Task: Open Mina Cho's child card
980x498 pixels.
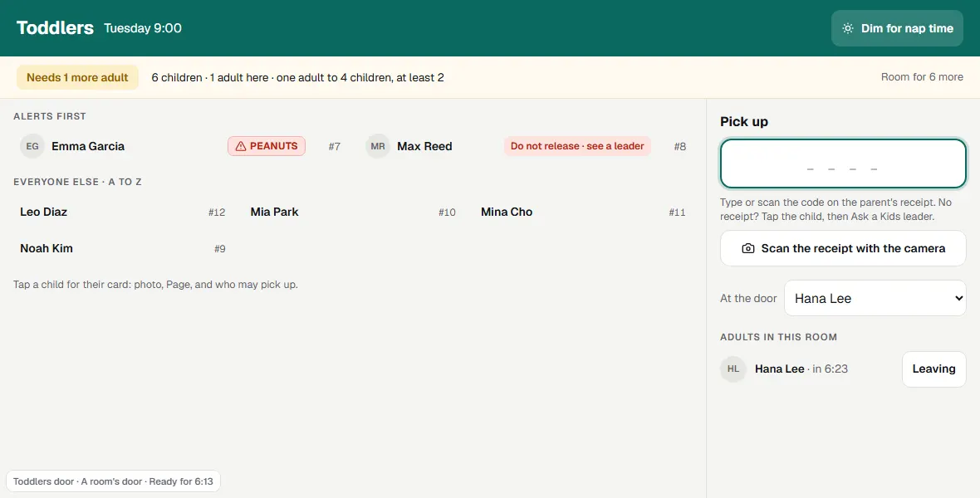Action: point(583,212)
